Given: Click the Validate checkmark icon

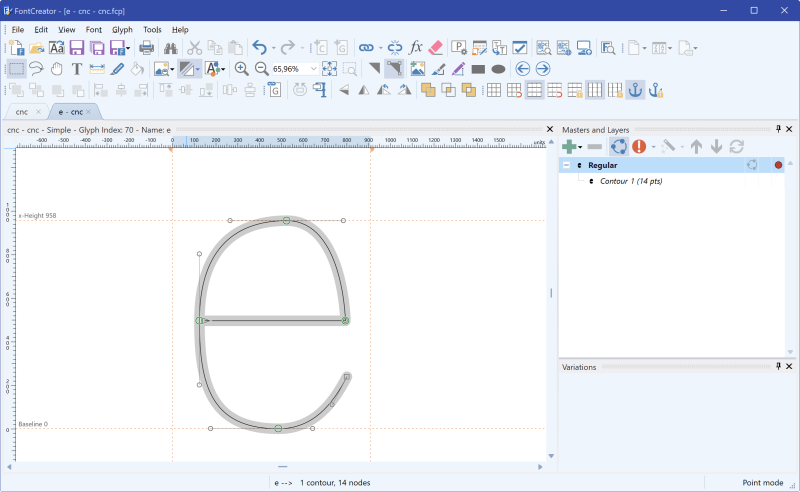Looking at the screenshot, I should (519, 48).
